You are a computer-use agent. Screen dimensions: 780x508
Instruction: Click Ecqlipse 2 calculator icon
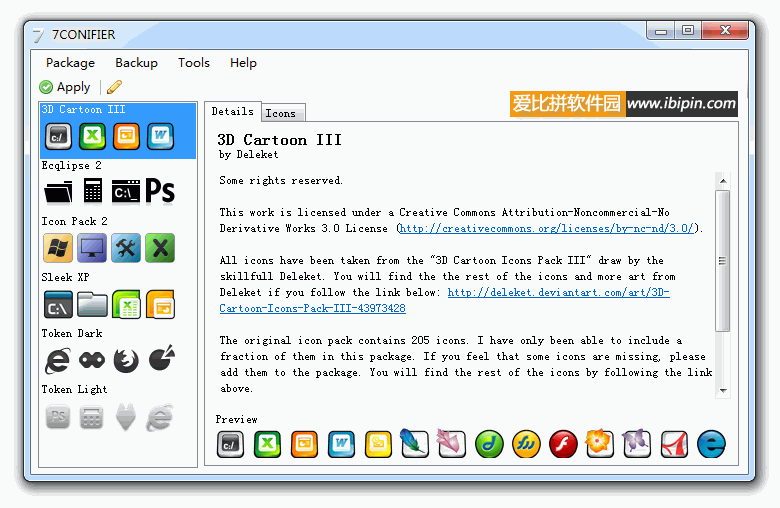93,191
